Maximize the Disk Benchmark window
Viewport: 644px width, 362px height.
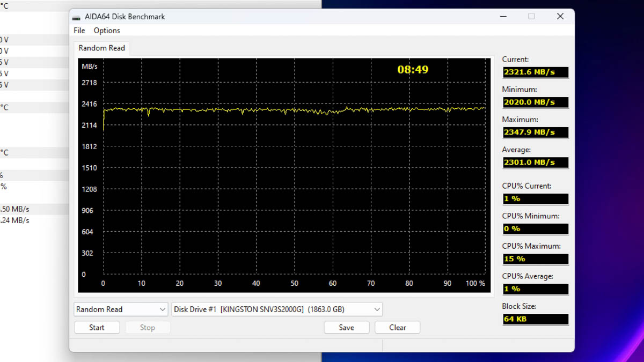pyautogui.click(x=531, y=17)
